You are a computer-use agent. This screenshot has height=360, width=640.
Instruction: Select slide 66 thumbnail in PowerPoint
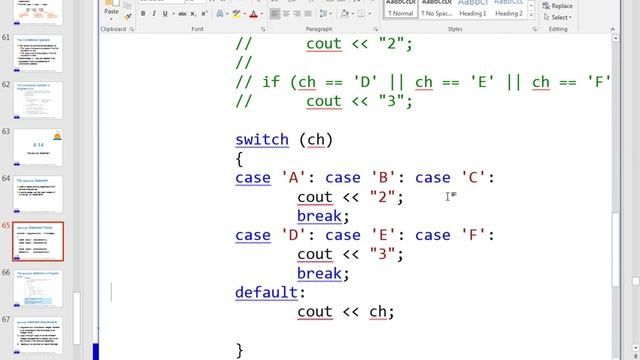pyautogui.click(x=38, y=288)
